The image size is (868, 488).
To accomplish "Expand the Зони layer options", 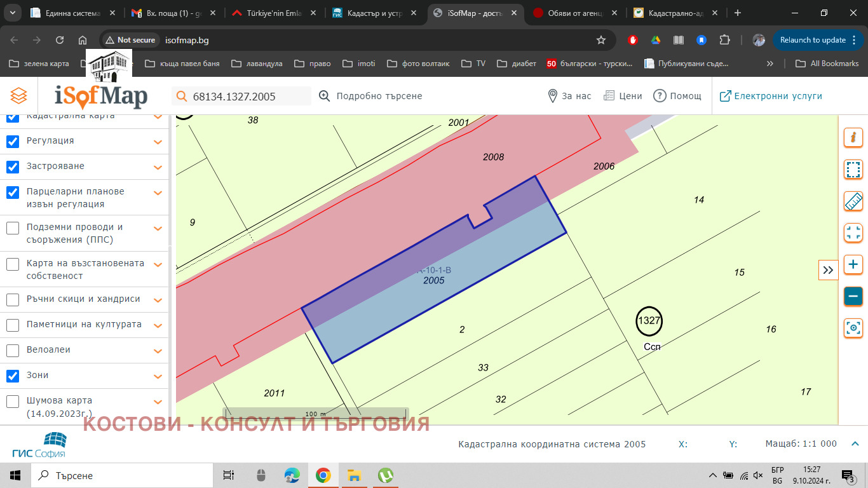I will pyautogui.click(x=158, y=376).
